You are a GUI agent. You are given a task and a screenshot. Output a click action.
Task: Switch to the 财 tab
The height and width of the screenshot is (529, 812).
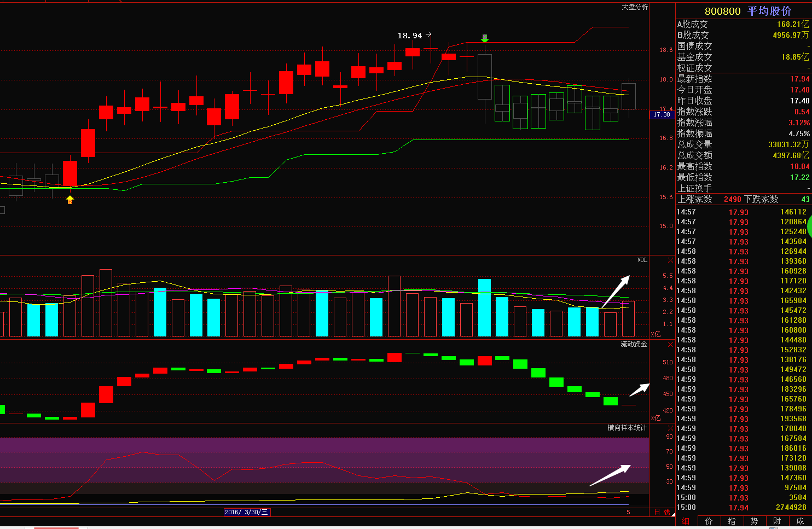777,521
